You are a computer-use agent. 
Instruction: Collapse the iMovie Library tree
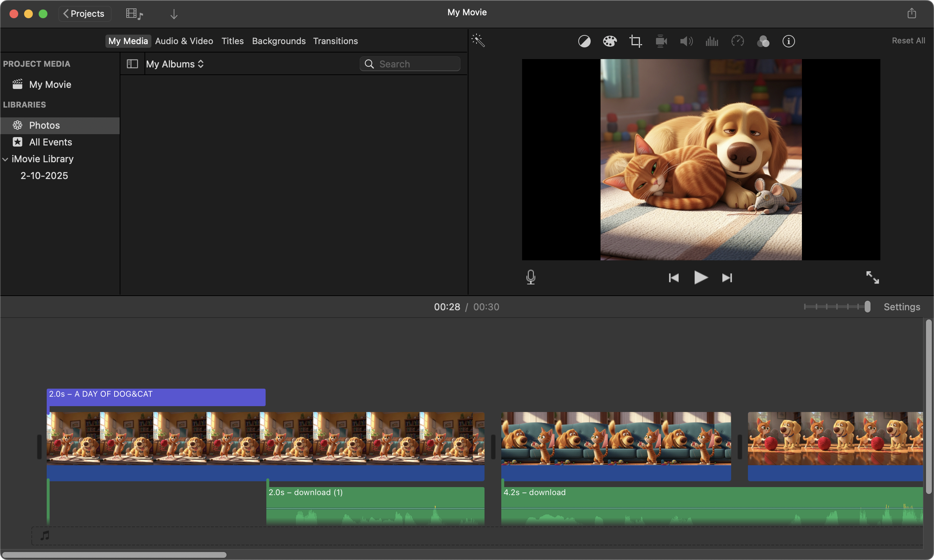point(5,159)
